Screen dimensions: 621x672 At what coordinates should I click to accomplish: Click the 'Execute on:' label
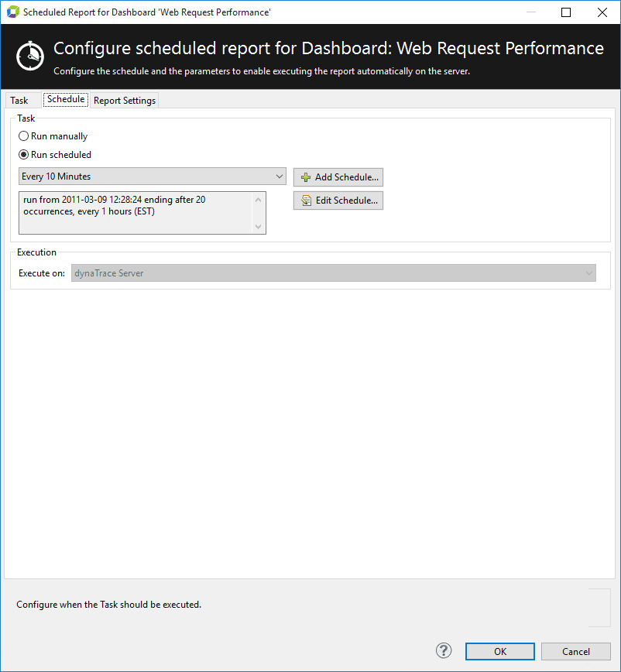42,273
